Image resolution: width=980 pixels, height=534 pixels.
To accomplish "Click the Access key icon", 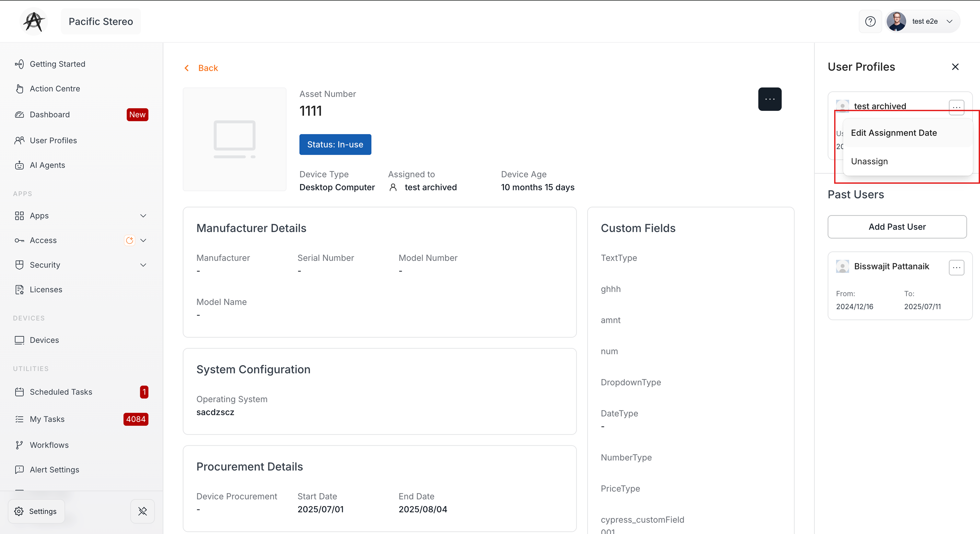I will 19,240.
